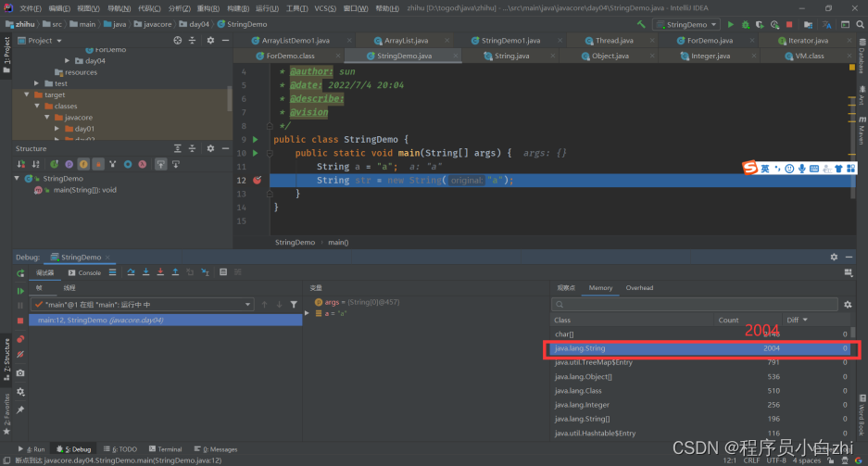Rerun StringDemo debug session icon
Screen dimensions: 868x466
coord(20,273)
